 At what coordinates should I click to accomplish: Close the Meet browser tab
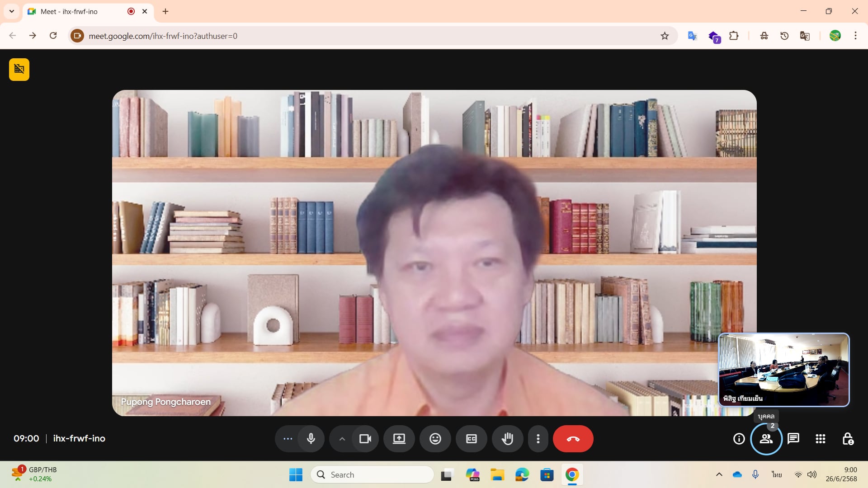tap(145, 11)
